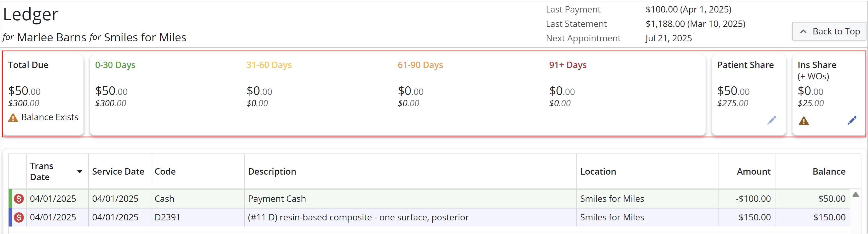Image resolution: width=868 pixels, height=234 pixels.
Task: Click the Total Due summary card
Action: 43,95
